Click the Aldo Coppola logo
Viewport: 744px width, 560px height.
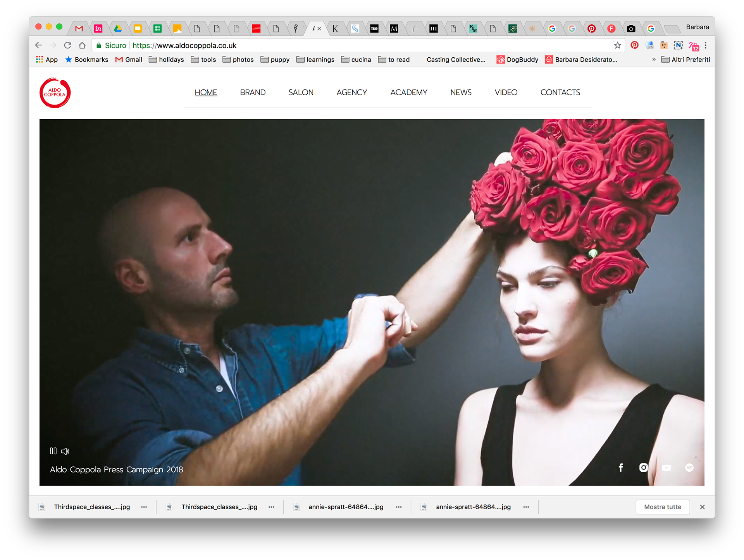55,93
